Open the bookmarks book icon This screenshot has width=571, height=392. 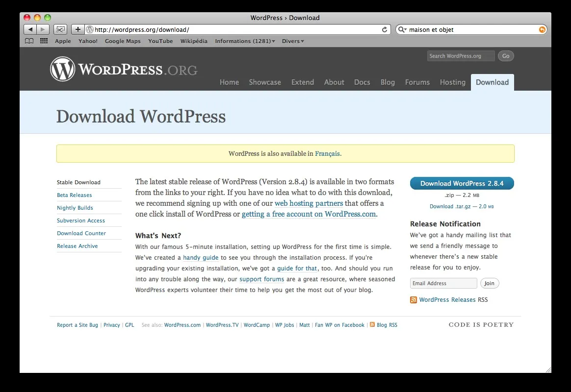(x=29, y=41)
